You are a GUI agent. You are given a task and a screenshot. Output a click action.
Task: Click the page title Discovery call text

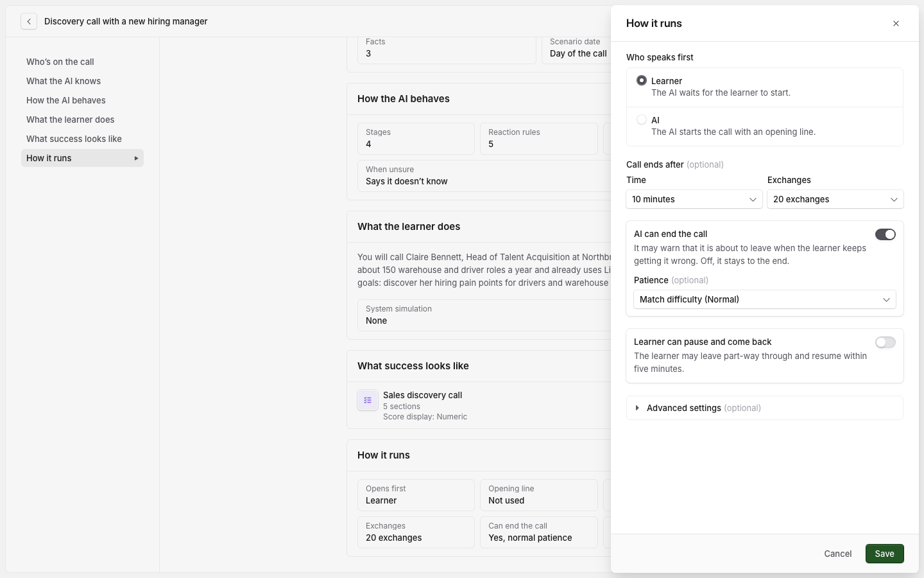[x=126, y=21]
